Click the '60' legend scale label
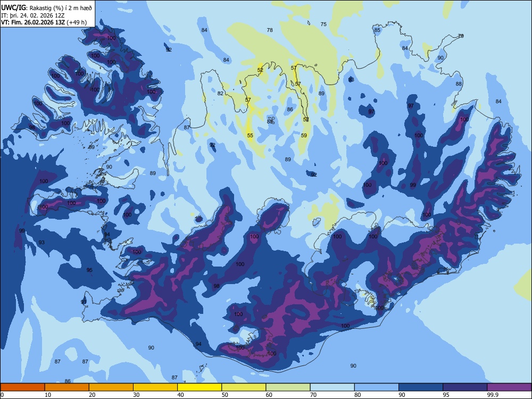The width and height of the screenshot is (532, 399). pos(269,395)
